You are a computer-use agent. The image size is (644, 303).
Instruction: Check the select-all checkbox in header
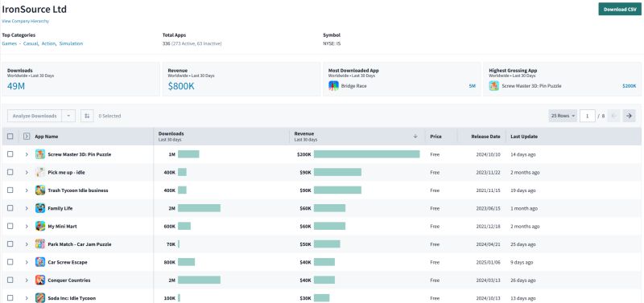(10, 136)
